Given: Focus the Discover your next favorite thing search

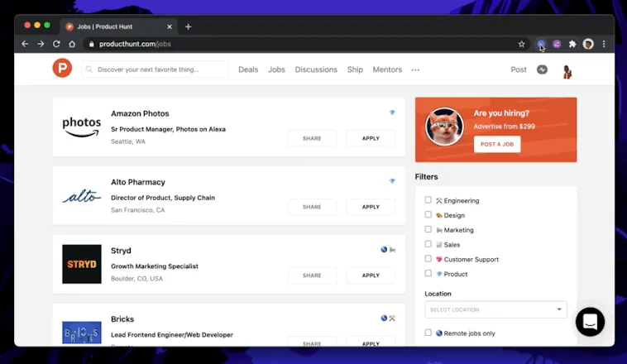Looking at the screenshot, I should click(x=156, y=69).
